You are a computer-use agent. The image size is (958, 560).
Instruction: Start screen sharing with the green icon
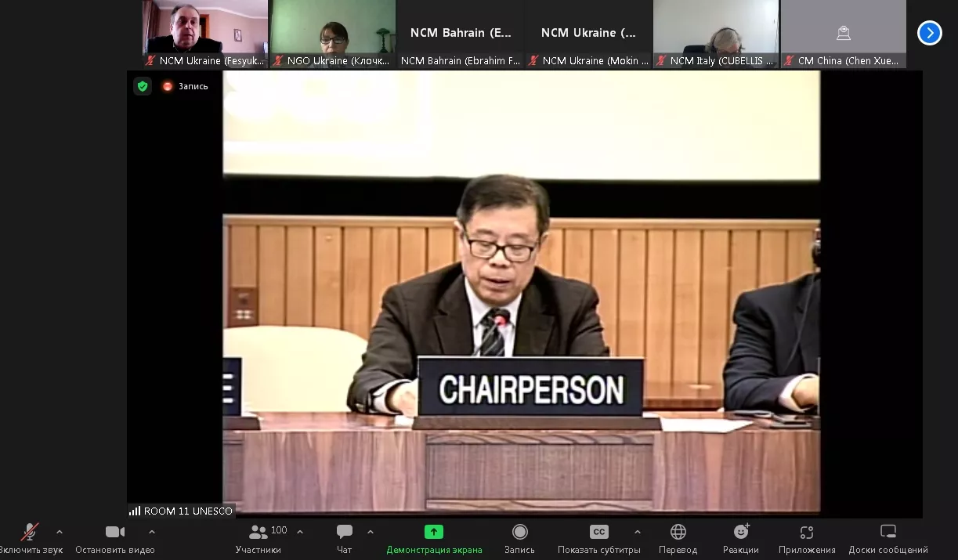[434, 533]
